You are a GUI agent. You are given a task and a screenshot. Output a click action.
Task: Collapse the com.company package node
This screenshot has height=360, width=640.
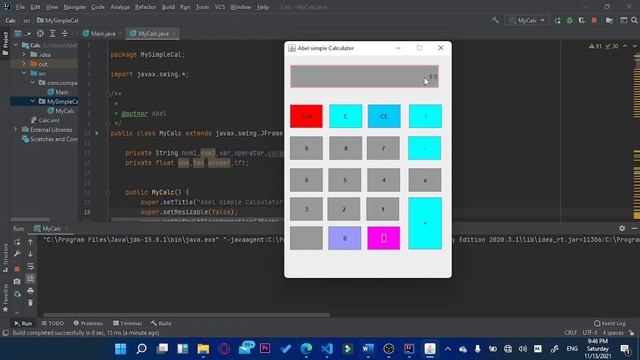point(33,82)
